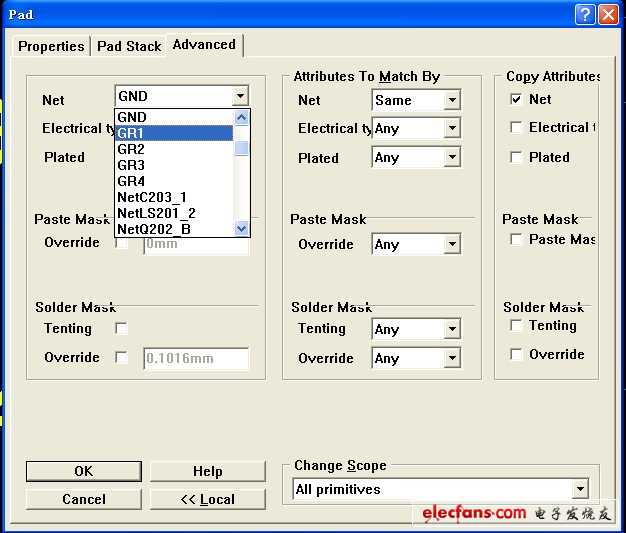Click the Help button
Image resolution: width=626 pixels, height=533 pixels.
[x=208, y=472]
